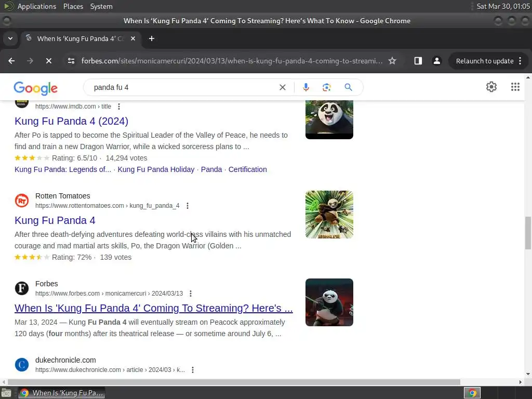Screen dimensions: 532x399
Task: Open the System menu
Action: tap(101, 6)
